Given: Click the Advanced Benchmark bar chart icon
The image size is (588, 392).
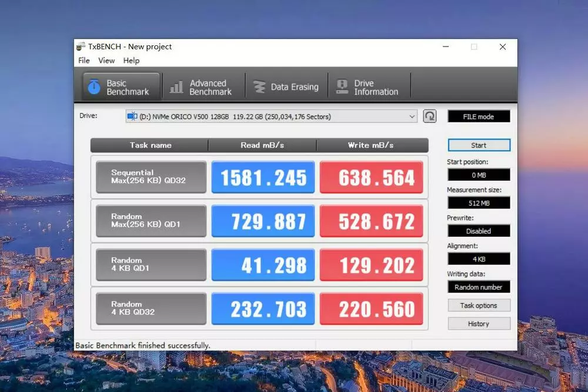Looking at the screenshot, I should (x=176, y=87).
